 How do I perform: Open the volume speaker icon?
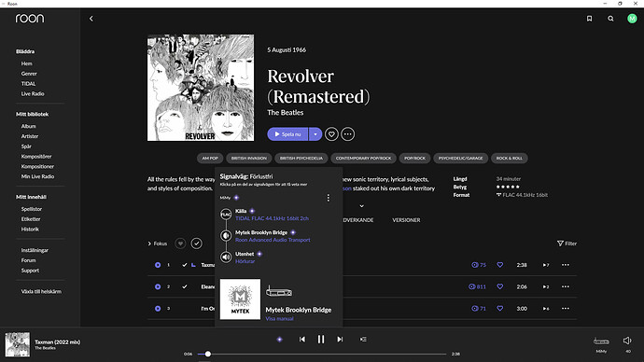click(627, 341)
